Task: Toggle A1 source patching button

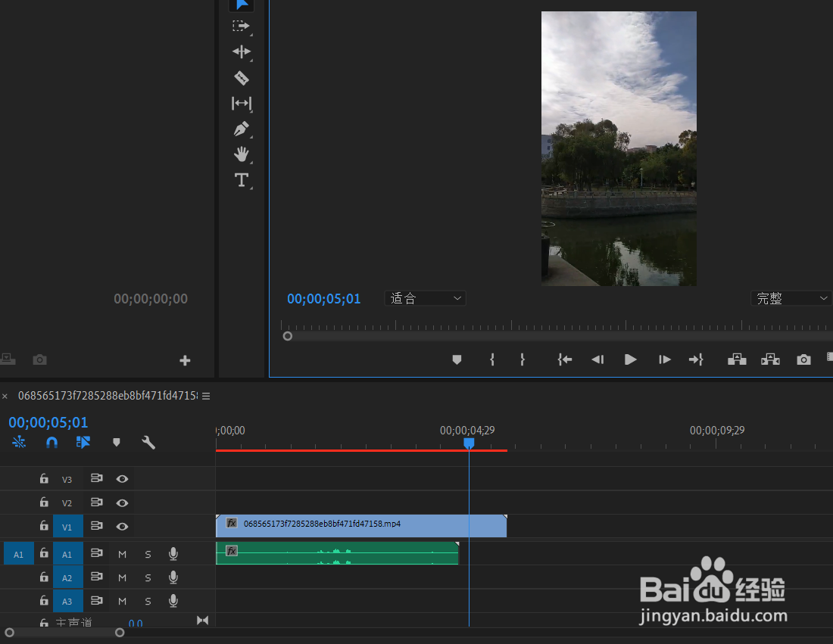Action: pos(19,554)
